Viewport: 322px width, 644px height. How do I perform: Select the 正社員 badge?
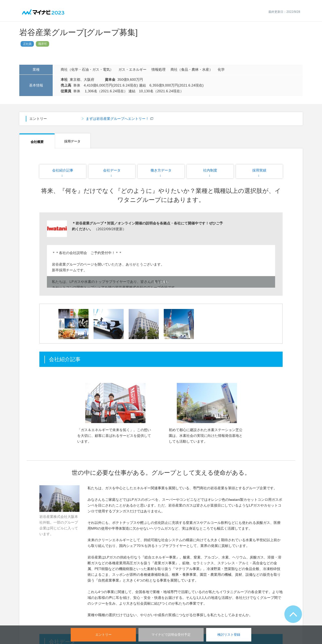[x=27, y=44]
